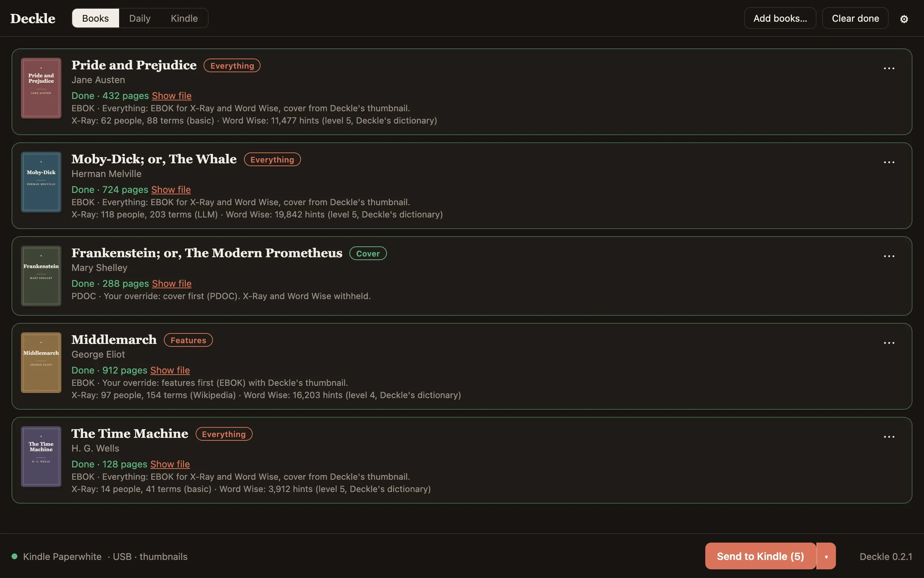Click the Middlemarch cover thumbnail
The height and width of the screenshot is (578, 924).
coord(41,362)
